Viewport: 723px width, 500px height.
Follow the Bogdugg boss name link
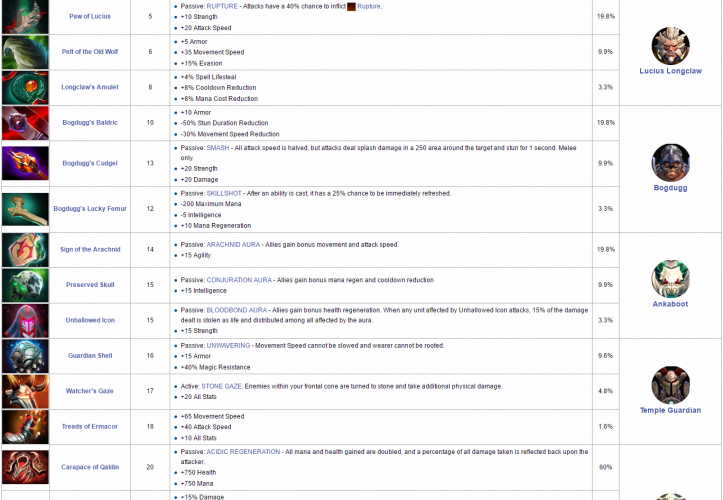click(670, 187)
